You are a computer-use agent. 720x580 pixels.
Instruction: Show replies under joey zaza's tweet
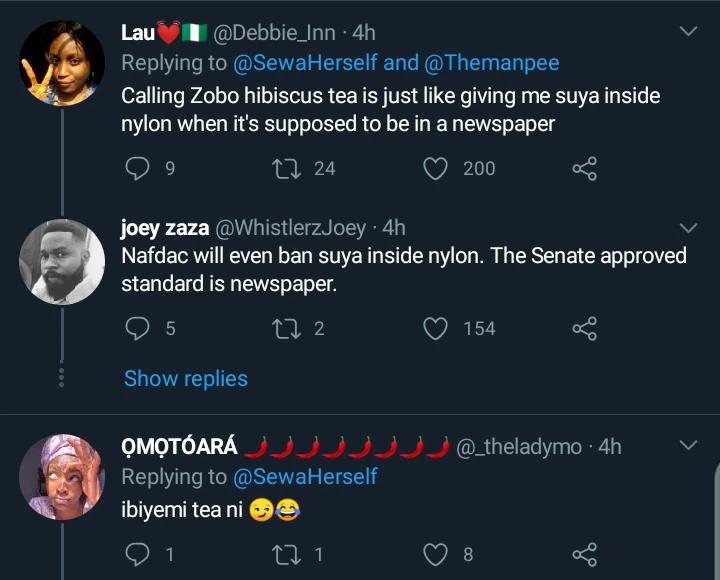(185, 378)
